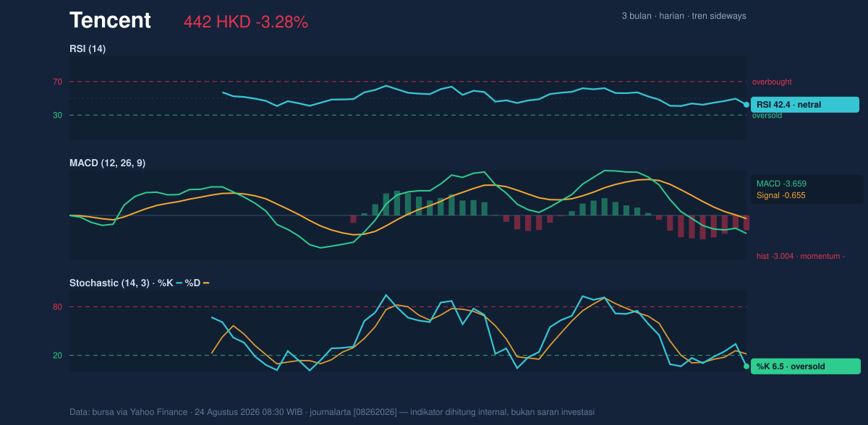Viewport: 868px width, 425px height.
Task: Click the '3 bulan · harian · tren sideways' label
Action: 684,16
